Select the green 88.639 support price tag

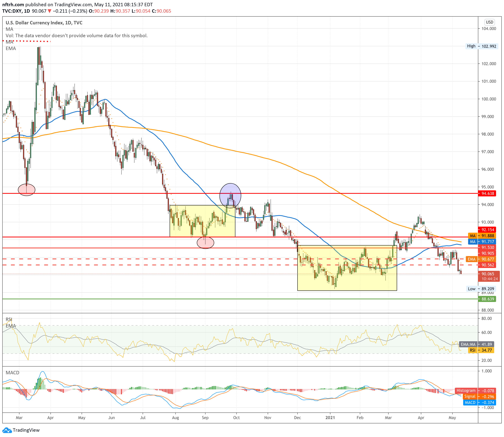coord(487,299)
